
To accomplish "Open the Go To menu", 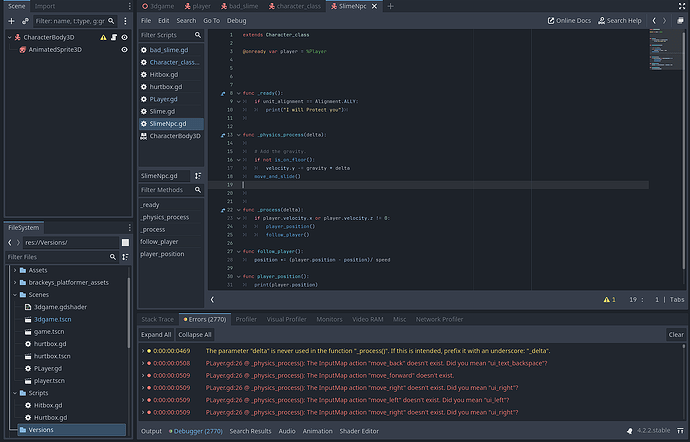I will (211, 21).
